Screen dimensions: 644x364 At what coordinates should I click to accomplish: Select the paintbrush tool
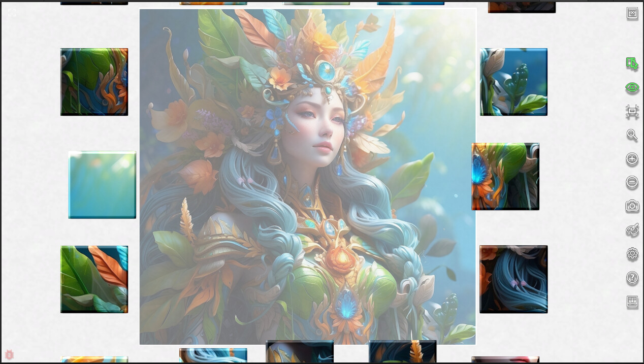point(632,229)
